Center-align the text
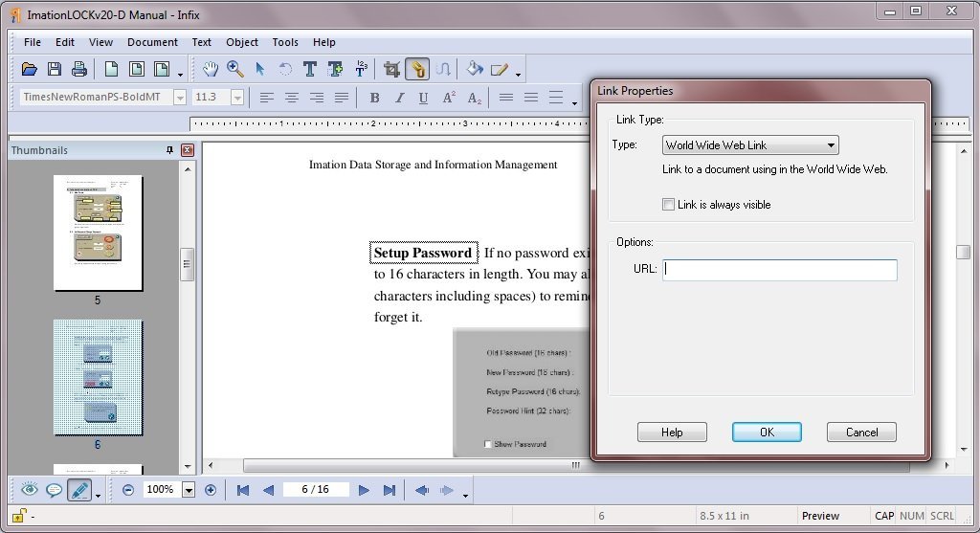980x533 pixels. [x=292, y=98]
